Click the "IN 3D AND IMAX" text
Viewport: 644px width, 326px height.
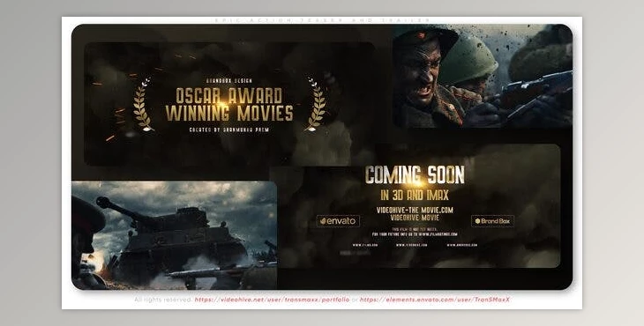pos(415,195)
